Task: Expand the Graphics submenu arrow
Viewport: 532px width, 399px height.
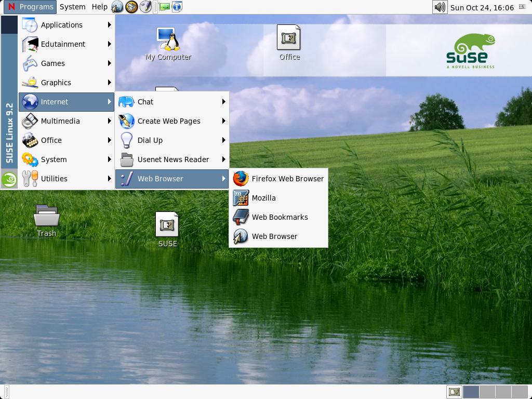Action: 109,83
